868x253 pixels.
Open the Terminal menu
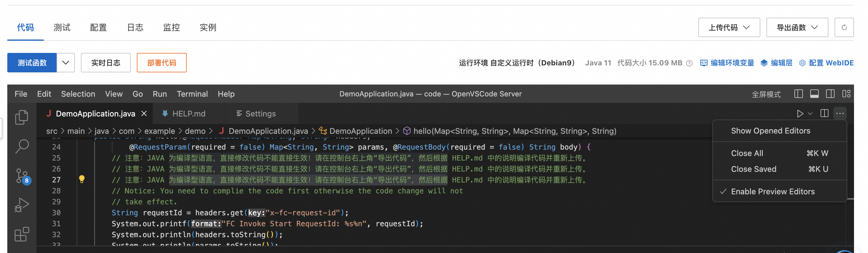pos(193,94)
